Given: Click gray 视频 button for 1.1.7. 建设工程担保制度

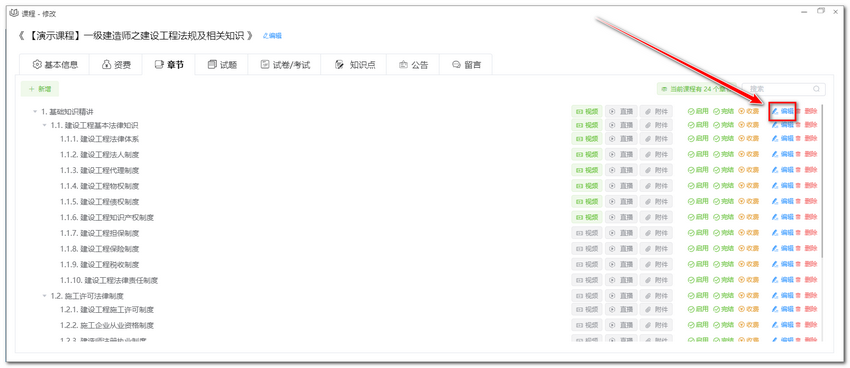Looking at the screenshot, I should click(587, 233).
